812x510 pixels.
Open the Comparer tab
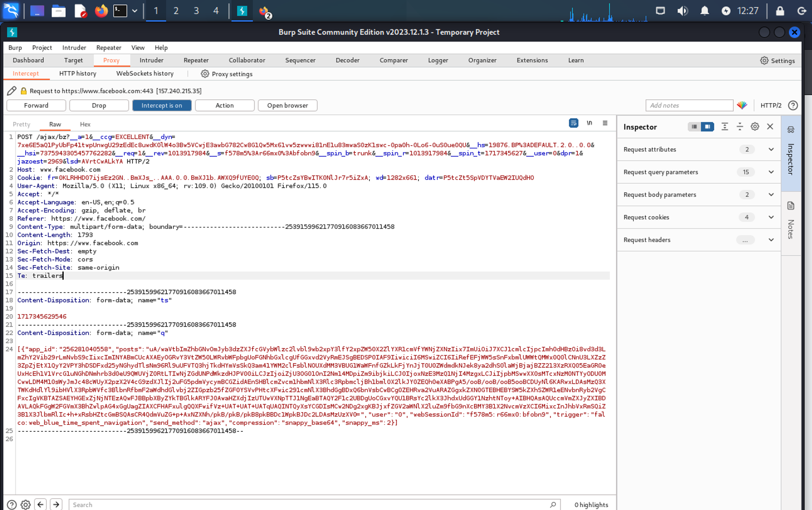[x=394, y=60]
